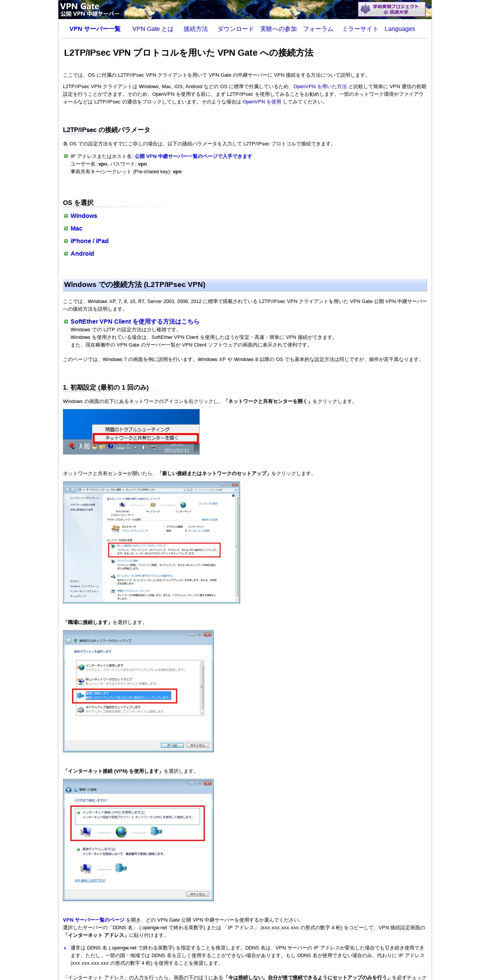
Task: Open the 学術実験プロジェクト @ 筑波大学 badge
Action: point(392,9)
